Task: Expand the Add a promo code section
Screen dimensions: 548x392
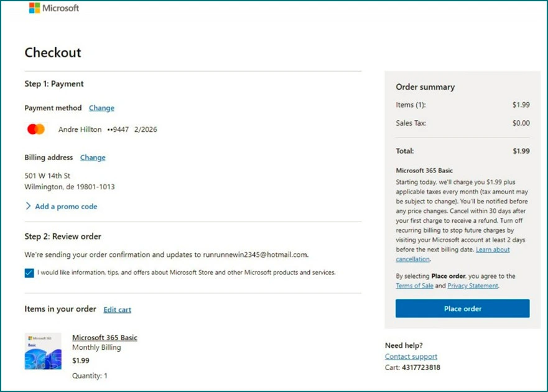Action: tap(62, 207)
